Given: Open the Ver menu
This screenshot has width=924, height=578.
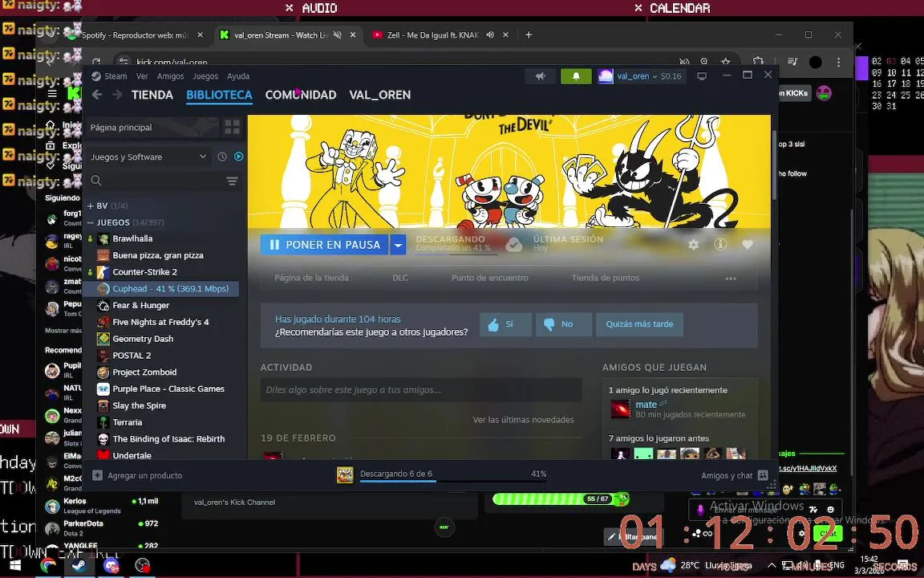Looking at the screenshot, I should pos(142,76).
